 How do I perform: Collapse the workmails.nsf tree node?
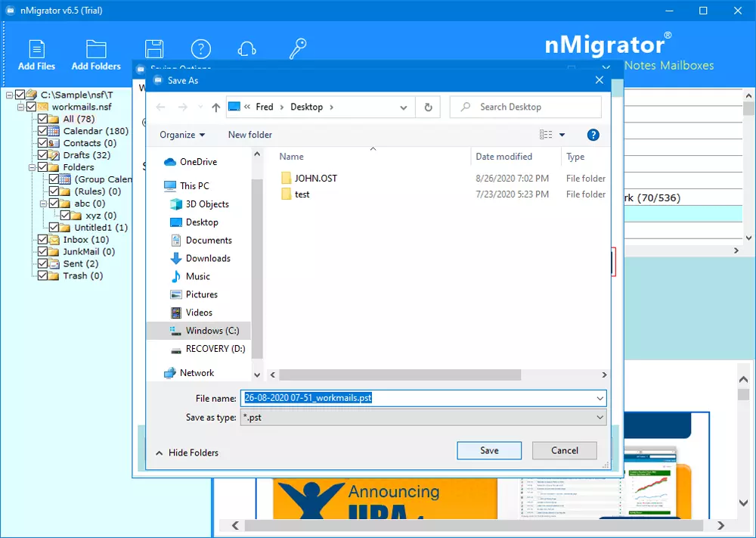point(20,107)
